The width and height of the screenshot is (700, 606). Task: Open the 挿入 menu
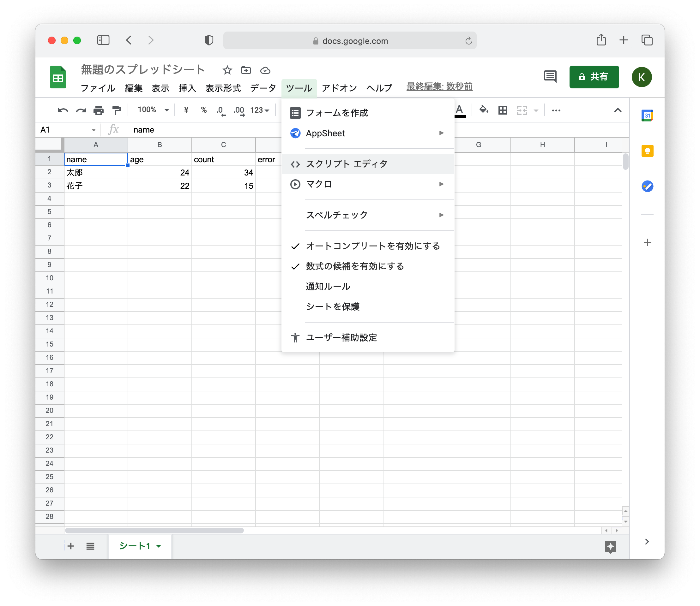coord(187,88)
